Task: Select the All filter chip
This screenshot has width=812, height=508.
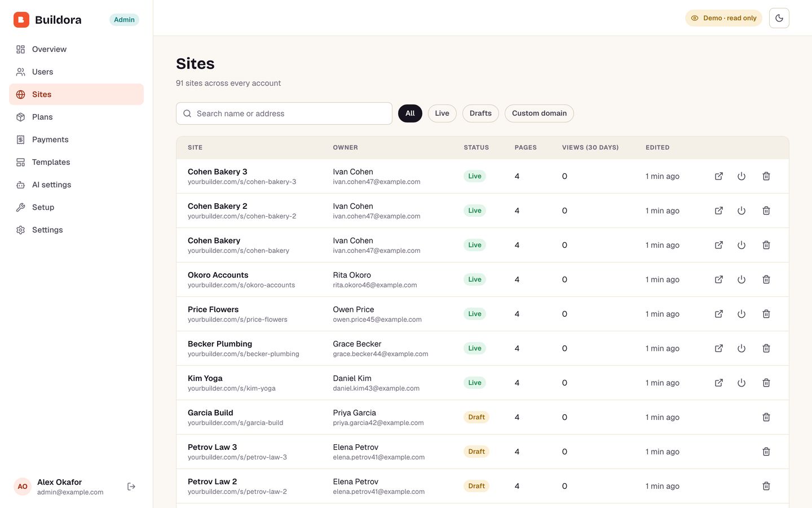Action: pyautogui.click(x=410, y=113)
